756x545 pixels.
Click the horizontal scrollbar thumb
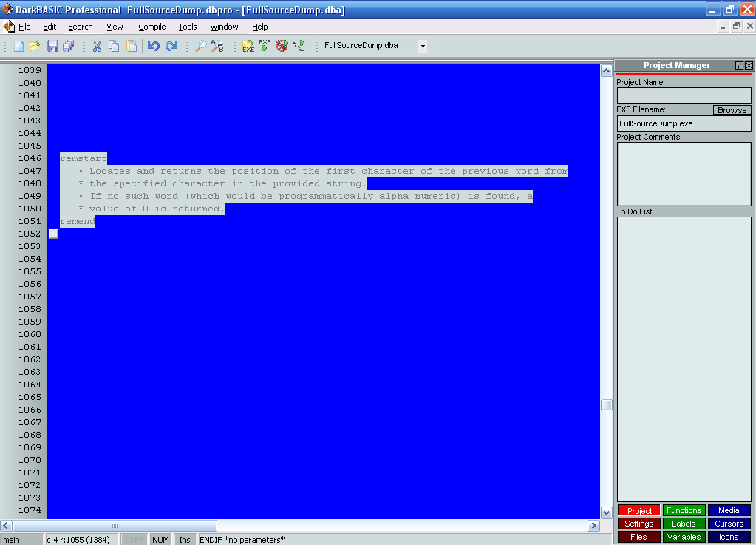coord(115,525)
